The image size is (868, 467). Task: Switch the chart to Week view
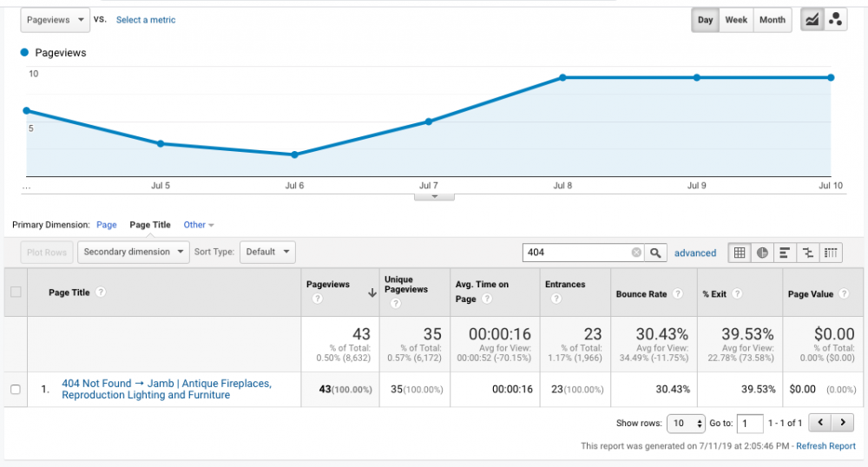click(736, 20)
